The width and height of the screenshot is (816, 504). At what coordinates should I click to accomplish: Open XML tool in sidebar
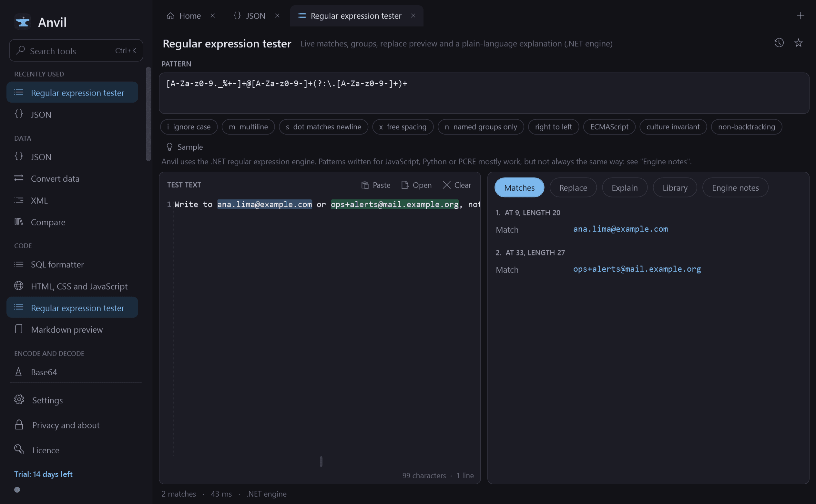[x=72, y=200]
